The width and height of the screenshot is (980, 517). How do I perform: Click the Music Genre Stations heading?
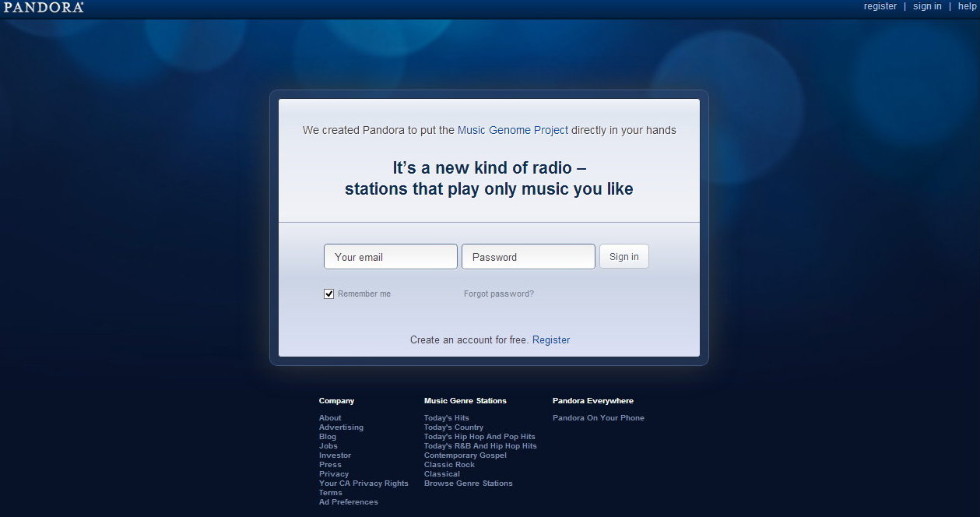(465, 401)
